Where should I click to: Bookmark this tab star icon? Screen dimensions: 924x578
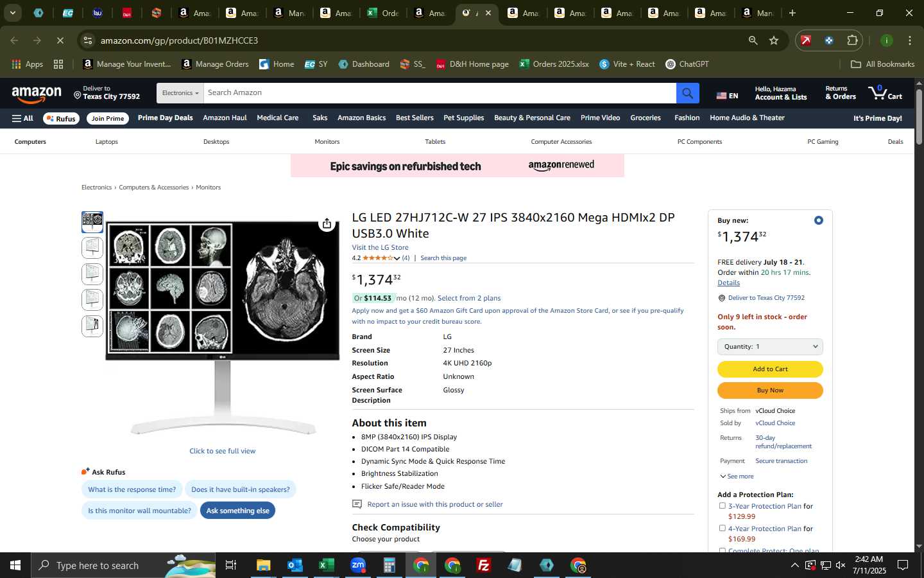[774, 40]
